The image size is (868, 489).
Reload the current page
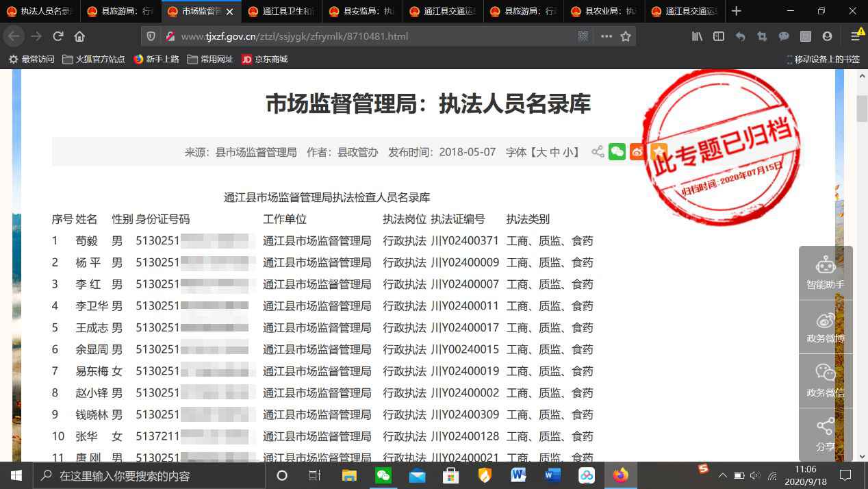tap(58, 36)
